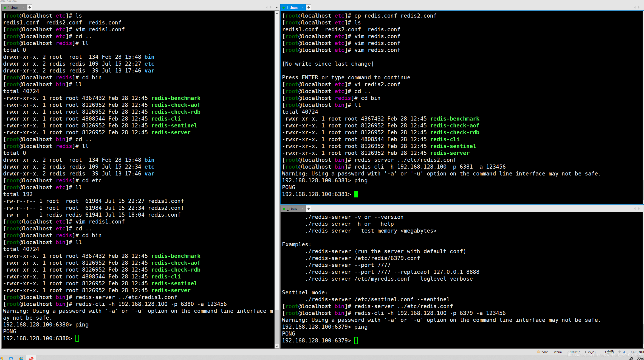Click the blue 'etc' directory dated Jul 15 22:34
Viewport: 644px width, 360px height.
coord(149,167)
